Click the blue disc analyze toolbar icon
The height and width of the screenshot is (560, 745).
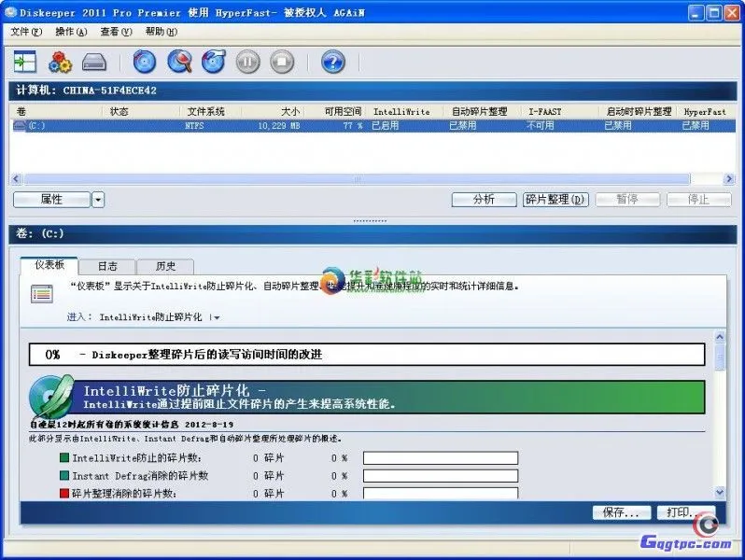pos(145,62)
